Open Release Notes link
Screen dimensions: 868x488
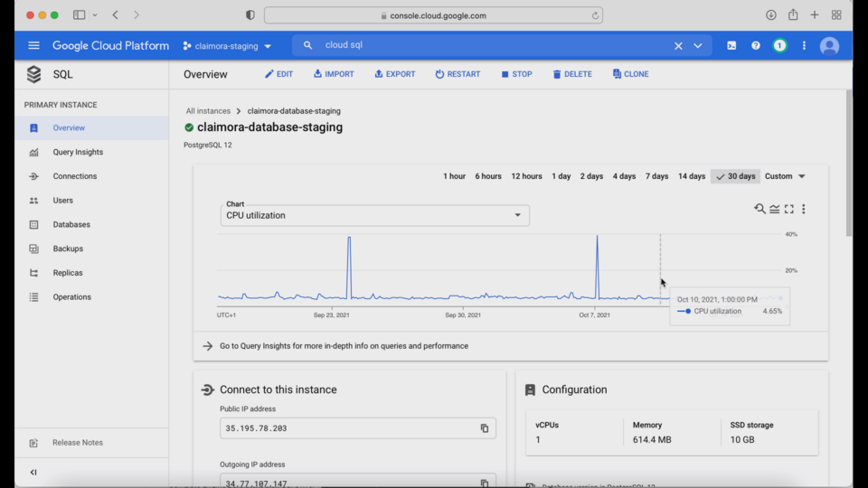click(78, 443)
